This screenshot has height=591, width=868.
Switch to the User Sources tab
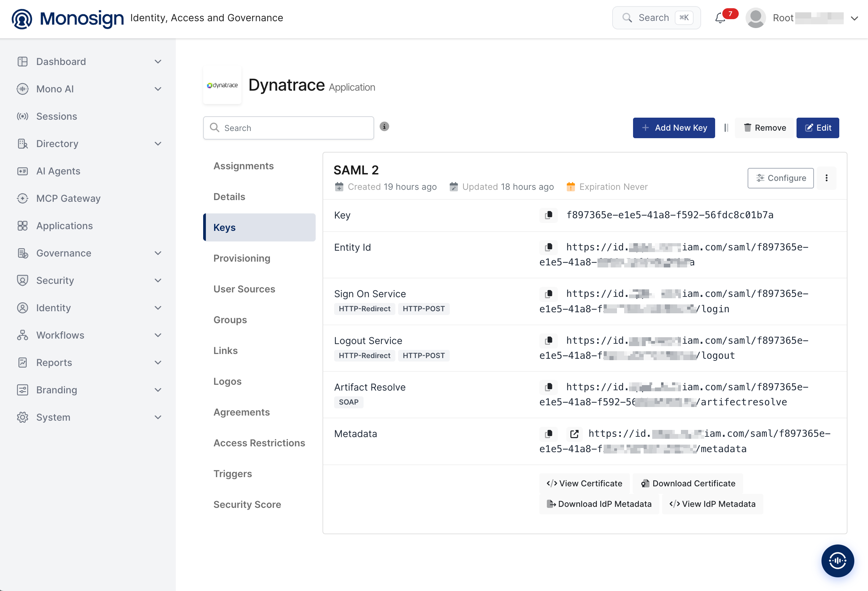(x=260, y=289)
